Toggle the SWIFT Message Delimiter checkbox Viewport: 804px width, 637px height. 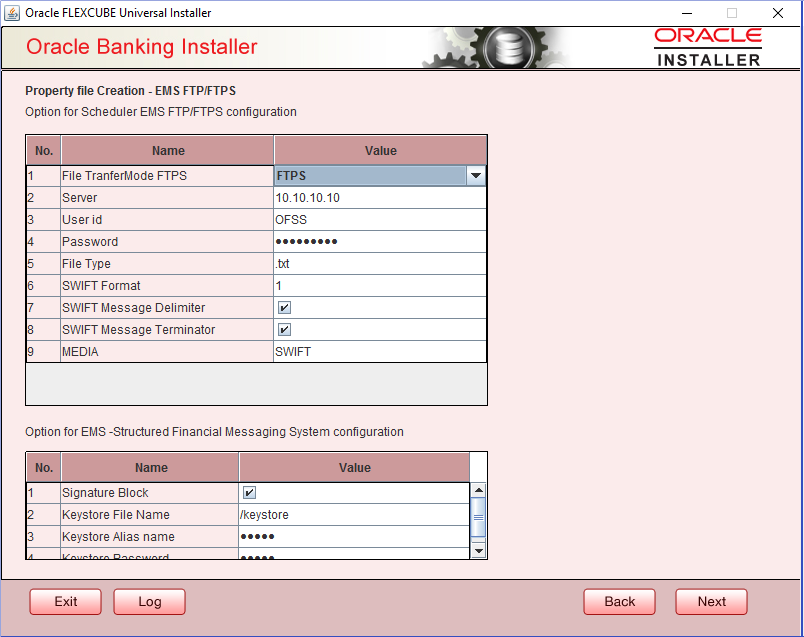coord(285,308)
